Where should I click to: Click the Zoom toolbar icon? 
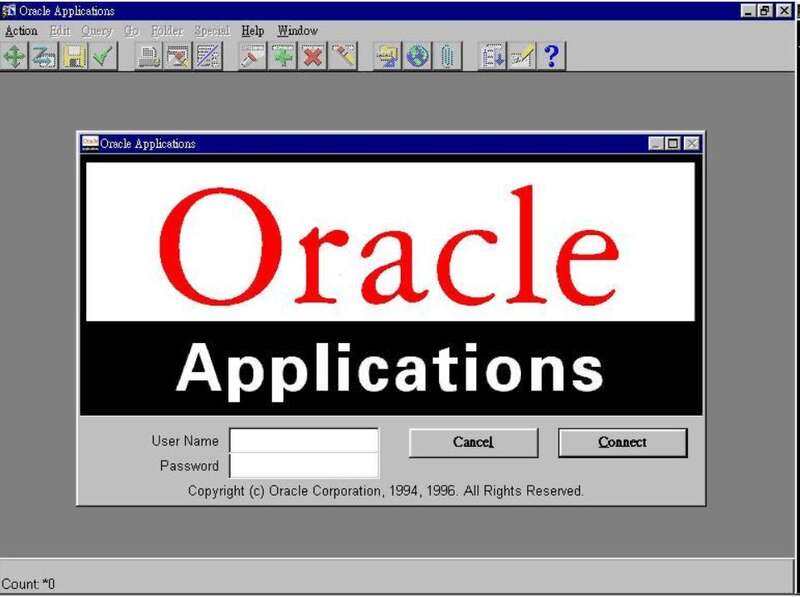(44, 56)
